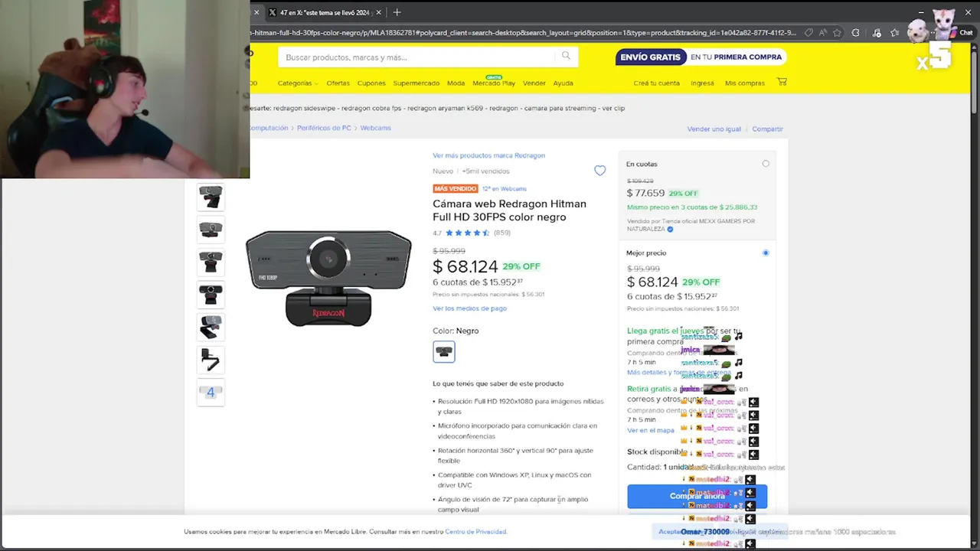Select the Negro color swatch

(444, 351)
